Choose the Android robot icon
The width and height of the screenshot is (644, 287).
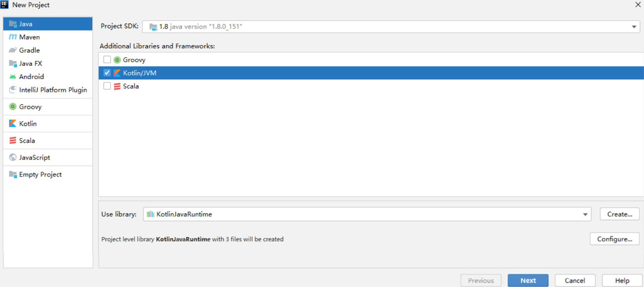12,77
